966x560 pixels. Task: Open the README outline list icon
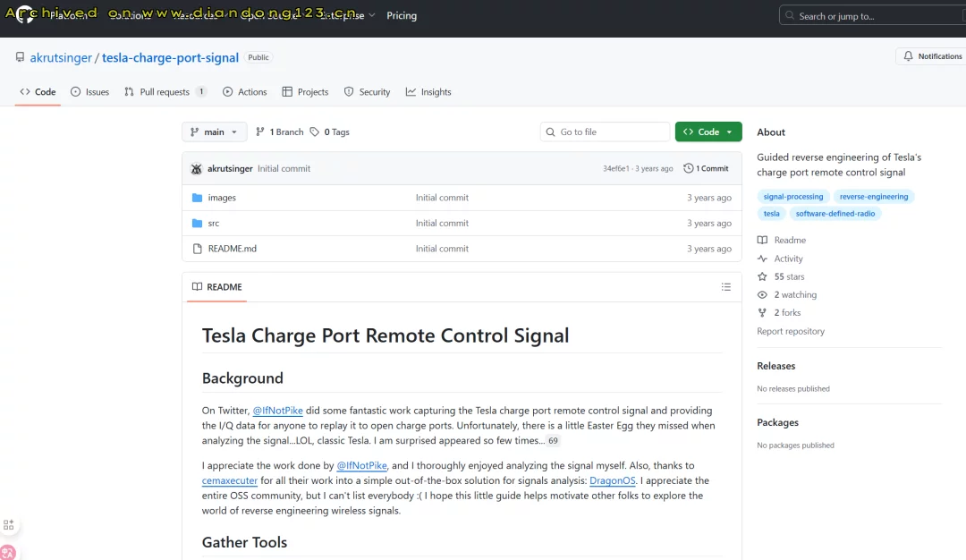pyautogui.click(x=725, y=287)
